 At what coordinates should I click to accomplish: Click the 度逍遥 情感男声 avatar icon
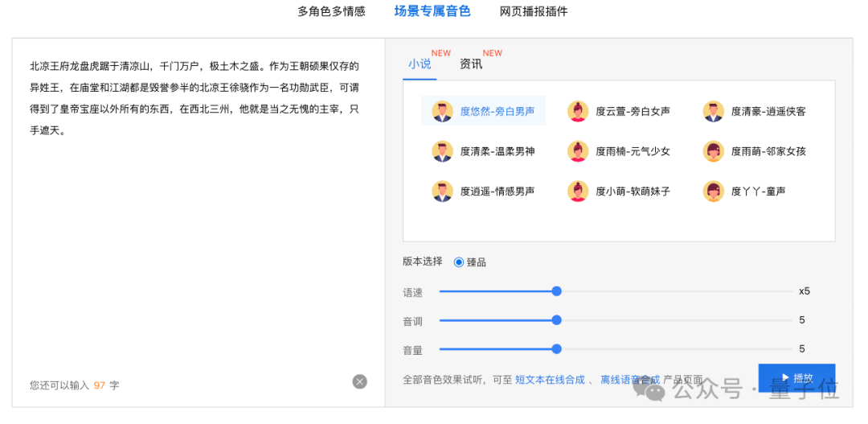tap(442, 191)
